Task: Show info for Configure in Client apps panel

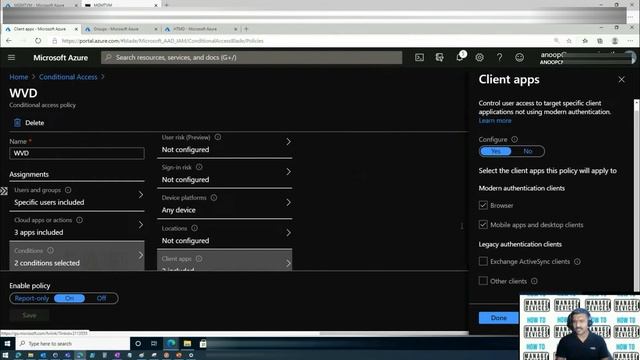Action: coord(514,139)
